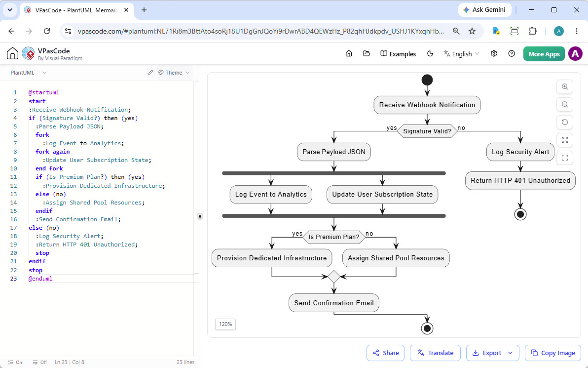The width and height of the screenshot is (588, 368).
Task: Click the Log Security Alert diagram node
Action: [520, 152]
